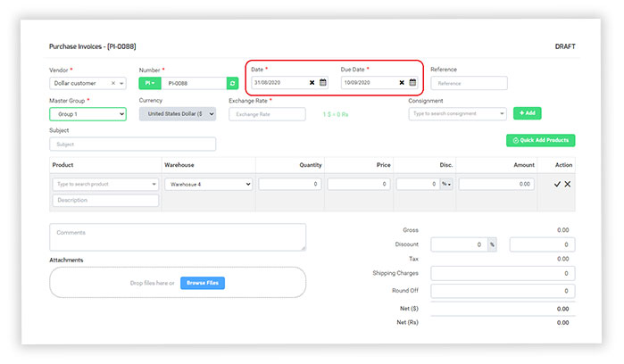This screenshot has width=624, height=364.
Task: Open the Date calendar picker
Action: pos(323,83)
